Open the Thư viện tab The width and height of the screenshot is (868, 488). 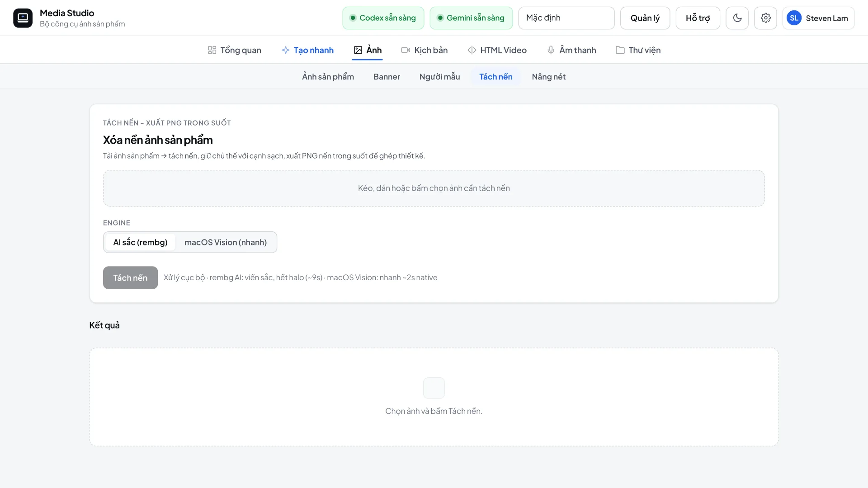pos(638,50)
